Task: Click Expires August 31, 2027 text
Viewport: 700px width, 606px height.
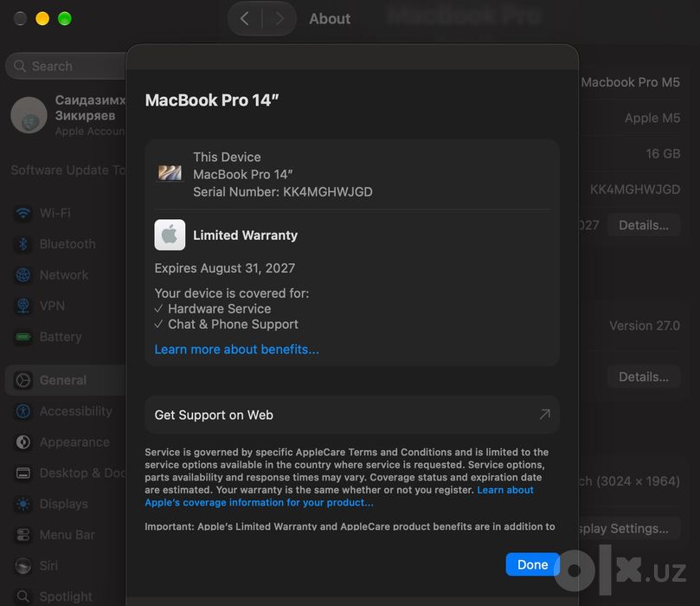Action: point(225,268)
